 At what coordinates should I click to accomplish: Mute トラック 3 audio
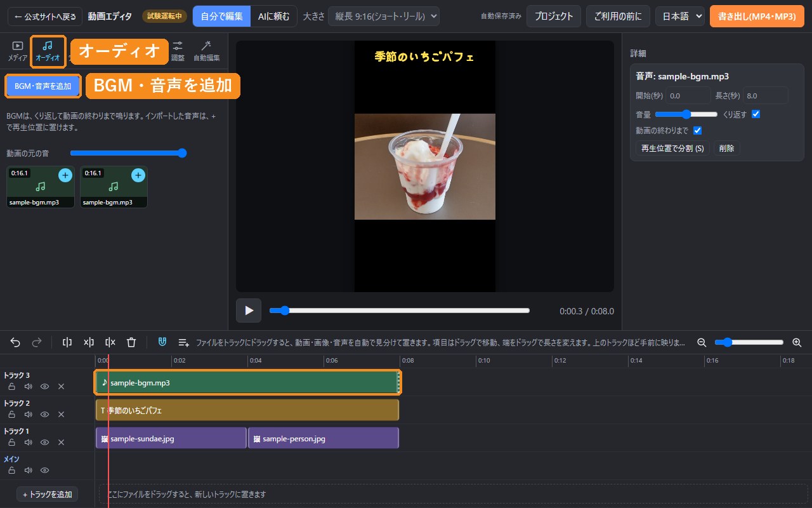[x=28, y=386]
